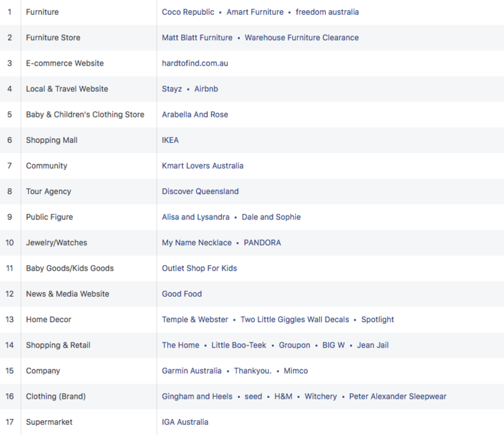Image resolution: width=504 pixels, height=435 pixels.
Task: Select Matt Blatt Furniture link
Action: click(x=197, y=38)
